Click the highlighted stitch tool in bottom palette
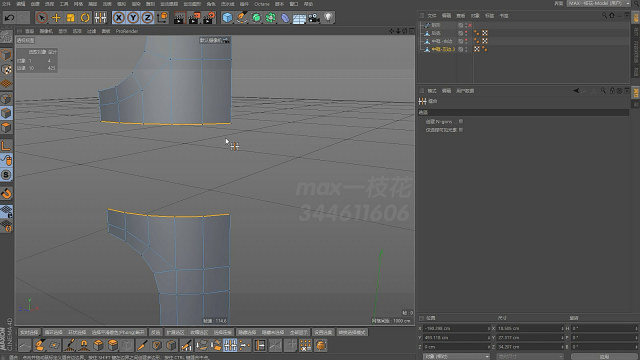 pyautogui.click(x=230, y=345)
